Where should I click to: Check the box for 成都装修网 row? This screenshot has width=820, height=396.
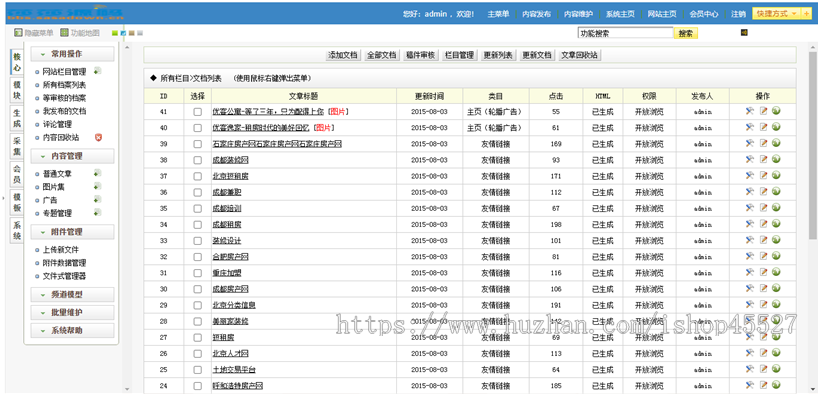[x=197, y=160]
